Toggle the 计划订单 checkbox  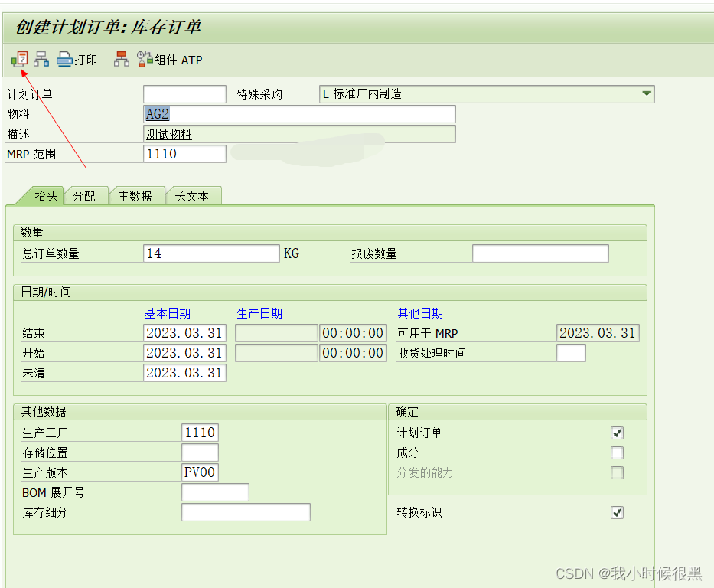(x=617, y=433)
